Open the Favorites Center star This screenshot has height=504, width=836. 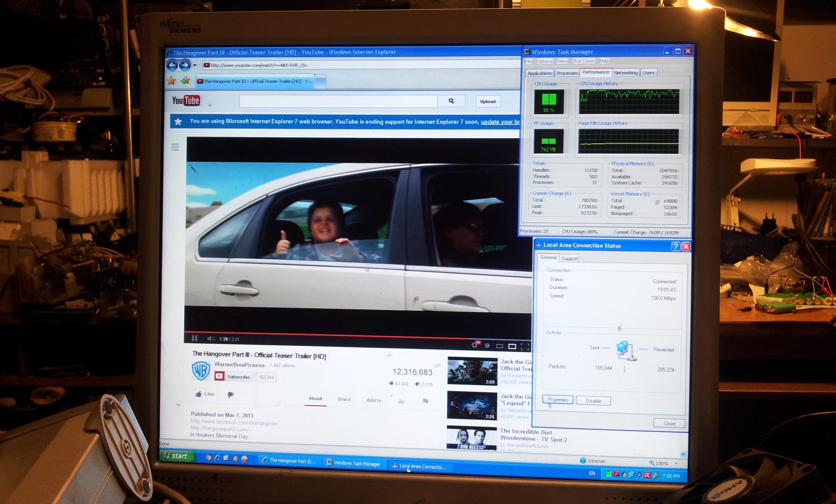(171, 81)
